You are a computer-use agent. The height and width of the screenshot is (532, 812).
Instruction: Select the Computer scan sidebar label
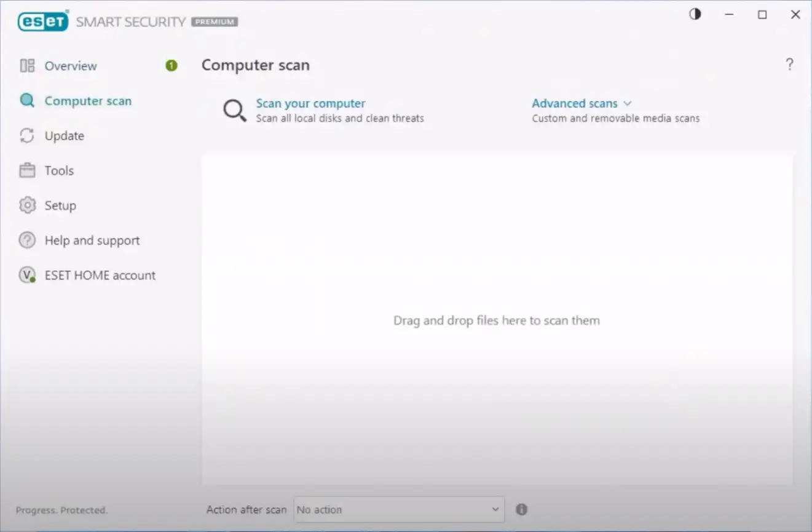coord(88,101)
